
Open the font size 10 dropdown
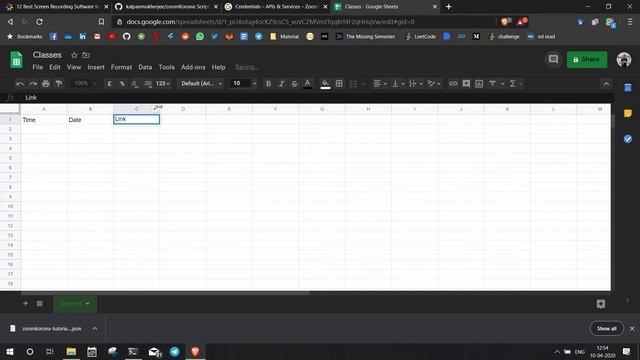coord(243,84)
